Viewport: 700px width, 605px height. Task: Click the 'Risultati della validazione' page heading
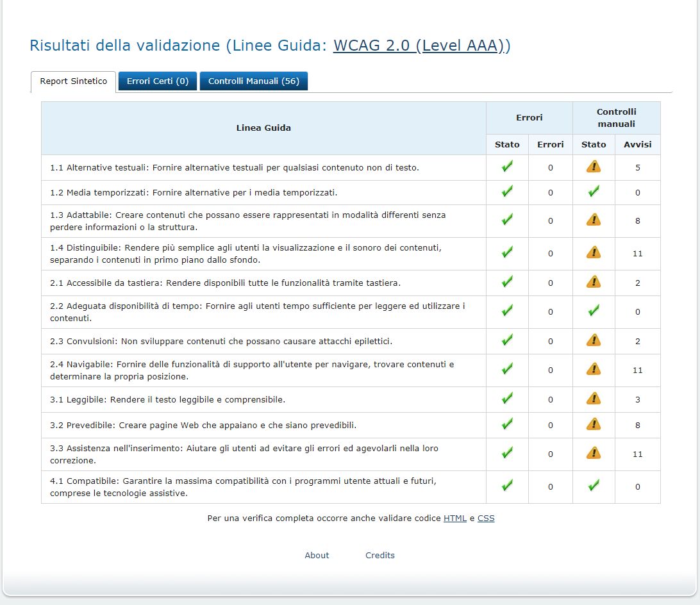coord(270,46)
